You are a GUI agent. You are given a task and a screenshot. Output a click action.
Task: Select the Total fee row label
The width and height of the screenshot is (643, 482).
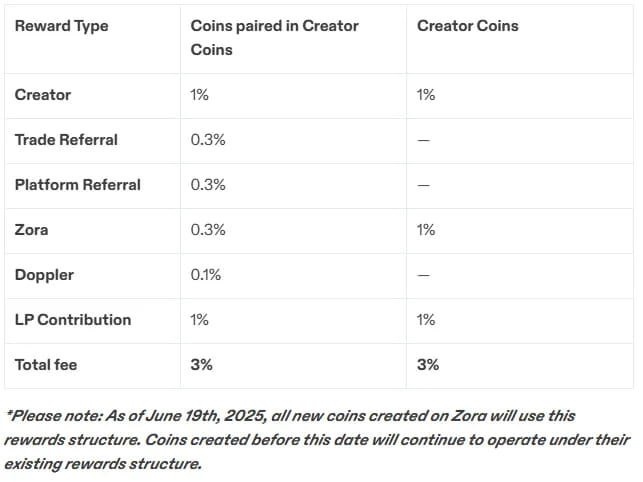pos(46,365)
